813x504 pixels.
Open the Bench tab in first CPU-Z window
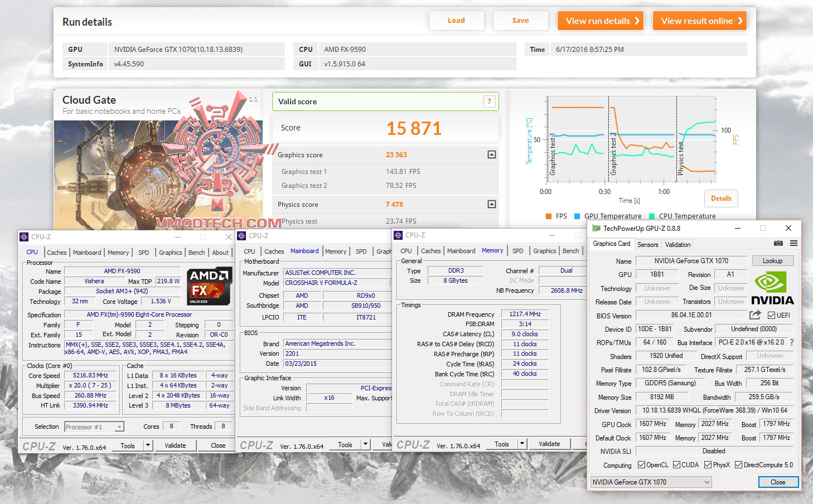click(x=197, y=253)
